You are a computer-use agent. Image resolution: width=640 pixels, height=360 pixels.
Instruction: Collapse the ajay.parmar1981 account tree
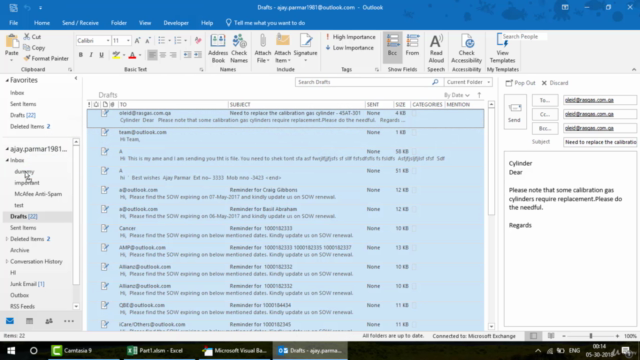7,149
